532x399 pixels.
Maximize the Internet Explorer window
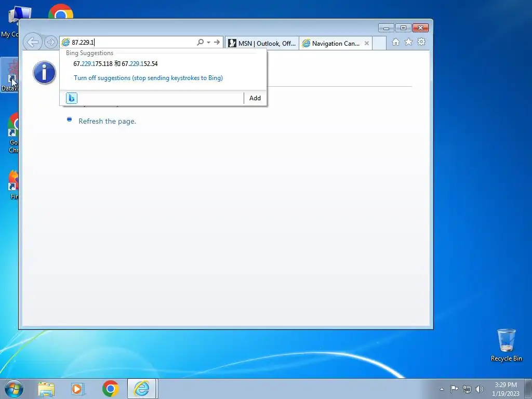[403, 28]
